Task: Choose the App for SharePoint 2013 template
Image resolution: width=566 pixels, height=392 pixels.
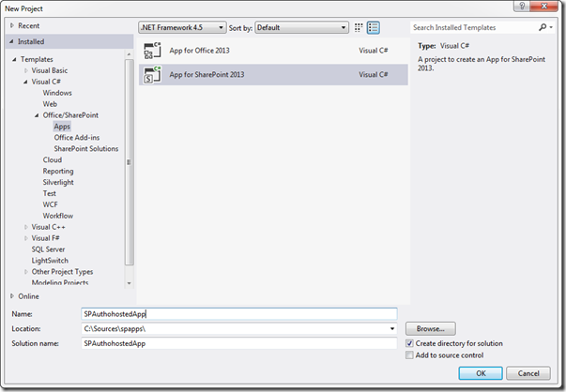Action: (273, 75)
